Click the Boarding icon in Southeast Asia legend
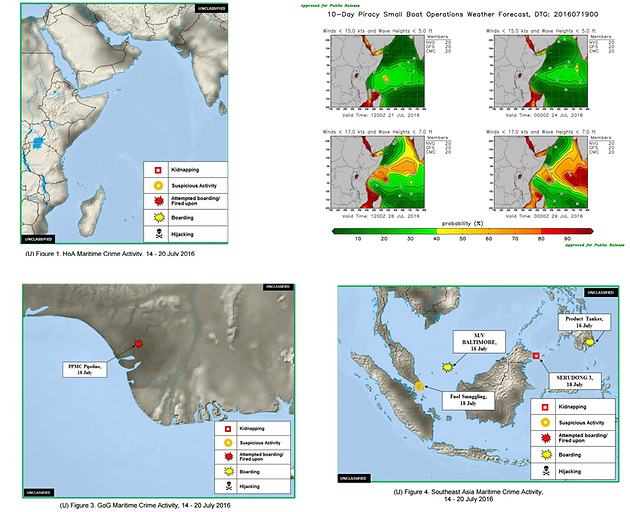 click(x=546, y=455)
